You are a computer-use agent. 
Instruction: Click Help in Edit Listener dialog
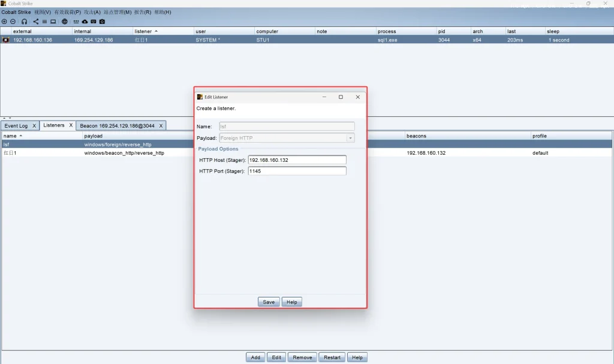(292, 302)
